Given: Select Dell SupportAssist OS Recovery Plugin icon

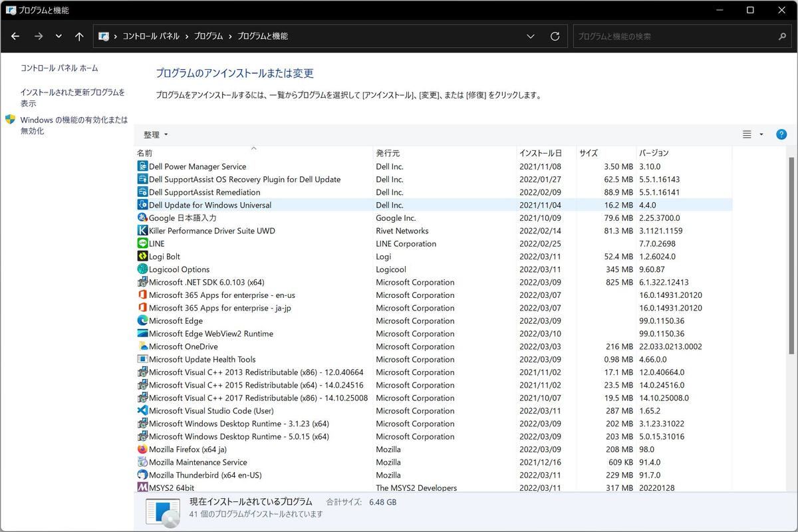Looking at the screenshot, I should (x=142, y=180).
